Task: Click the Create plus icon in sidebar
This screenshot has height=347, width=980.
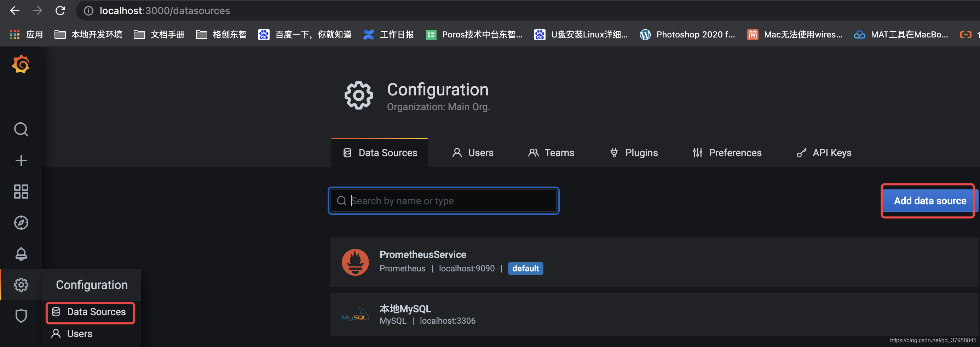Action: (x=21, y=160)
